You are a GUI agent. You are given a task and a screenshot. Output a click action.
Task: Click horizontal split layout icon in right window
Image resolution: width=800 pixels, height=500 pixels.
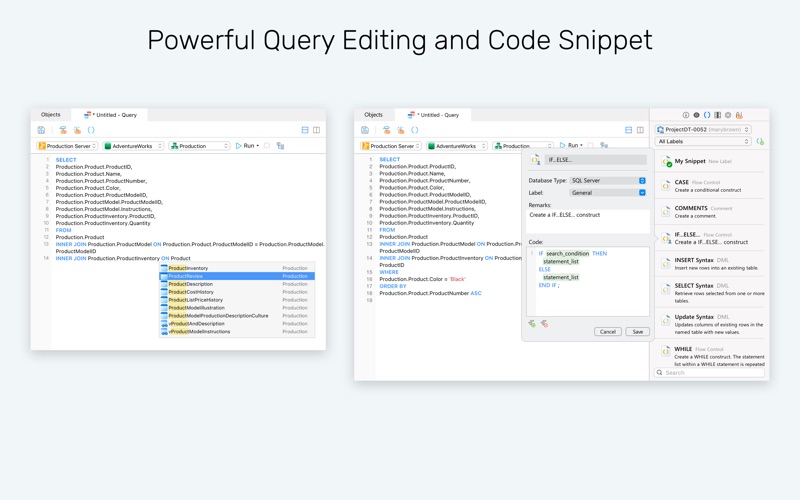pos(629,130)
